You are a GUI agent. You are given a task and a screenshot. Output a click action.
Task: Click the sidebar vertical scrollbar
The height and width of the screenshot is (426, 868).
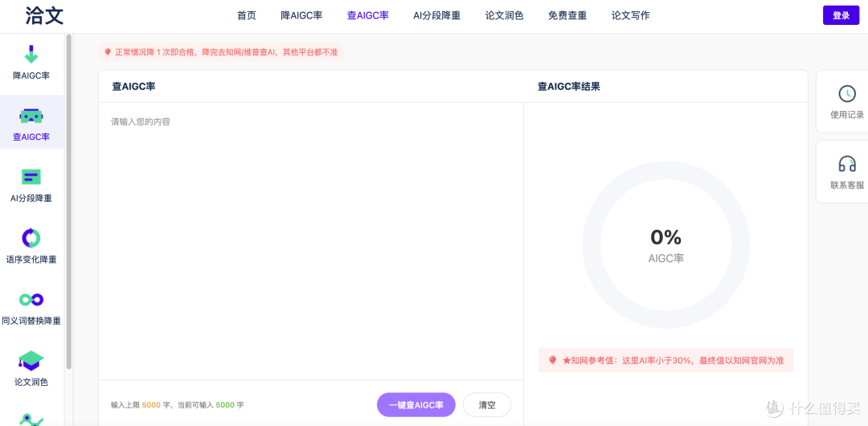pos(68,202)
